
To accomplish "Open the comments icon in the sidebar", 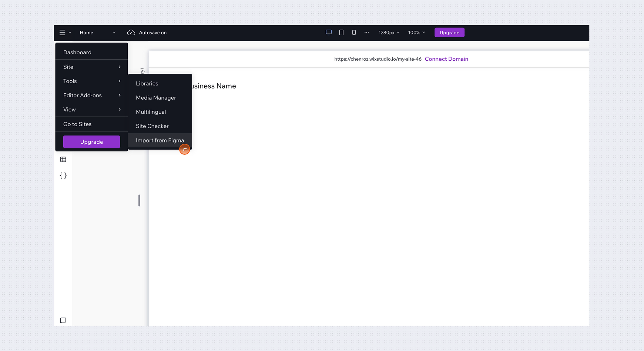I will (x=63, y=320).
